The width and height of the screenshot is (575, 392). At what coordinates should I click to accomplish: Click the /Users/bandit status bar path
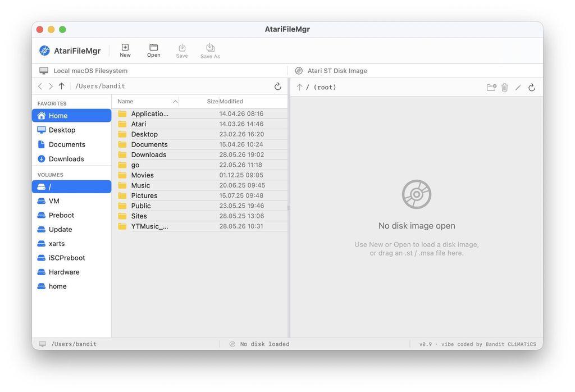[74, 344]
